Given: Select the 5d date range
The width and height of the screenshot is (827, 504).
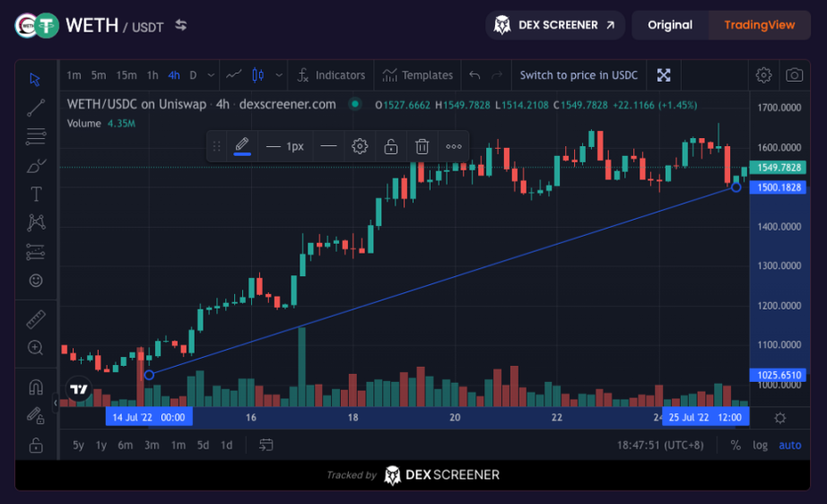Looking at the screenshot, I should point(203,445).
